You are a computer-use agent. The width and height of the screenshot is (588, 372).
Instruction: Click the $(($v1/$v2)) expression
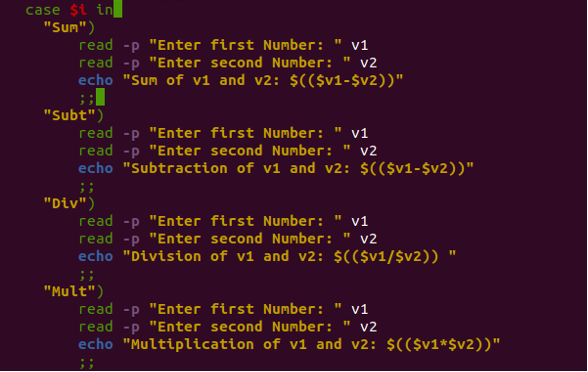(x=386, y=256)
